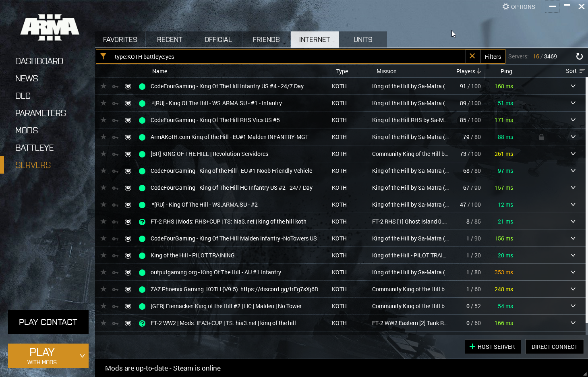This screenshot has width=588, height=377.
Task: Click the lock icon on ArmAKotH.com server row
Action: click(x=541, y=137)
